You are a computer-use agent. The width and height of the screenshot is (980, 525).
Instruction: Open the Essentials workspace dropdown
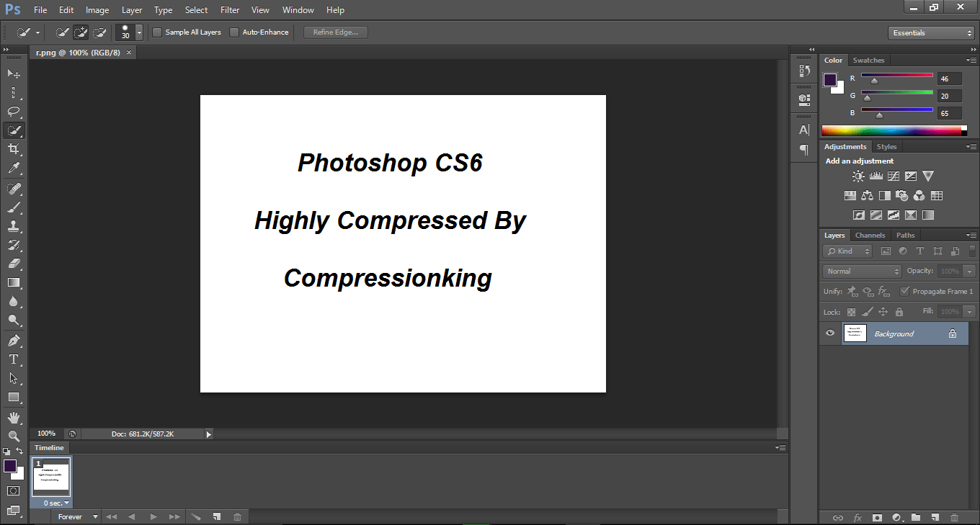[x=930, y=32]
